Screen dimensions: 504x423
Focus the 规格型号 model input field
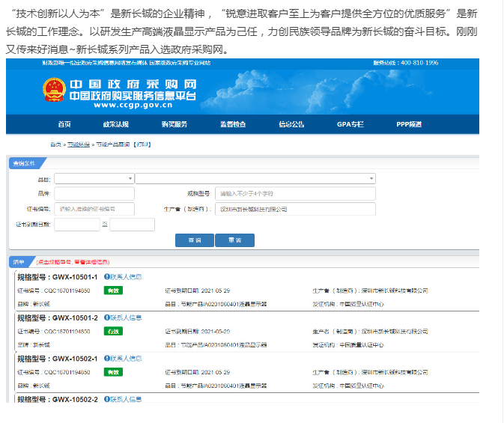[x=295, y=193]
